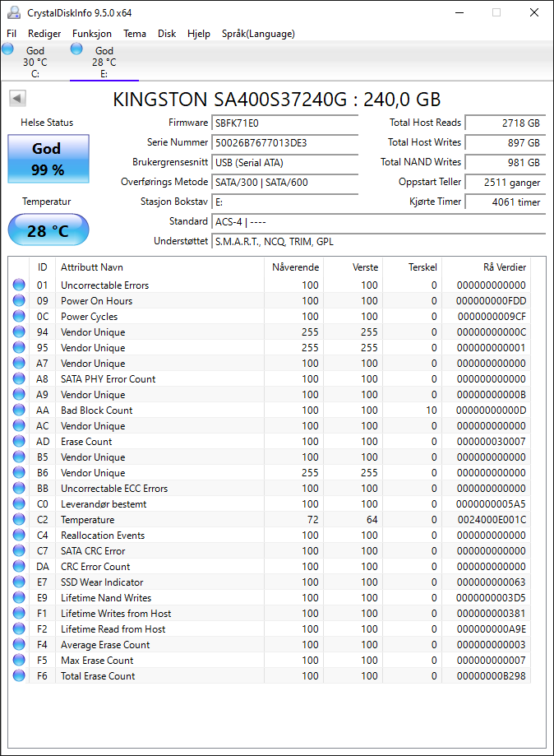This screenshot has height=756, width=554.
Task: Click the 28 °C temperature button
Action: [x=48, y=230]
